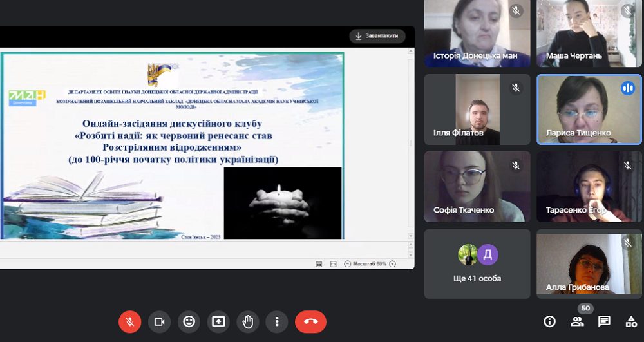Open the chat messages icon
Screen dimensions: 644x342
(x=604, y=321)
